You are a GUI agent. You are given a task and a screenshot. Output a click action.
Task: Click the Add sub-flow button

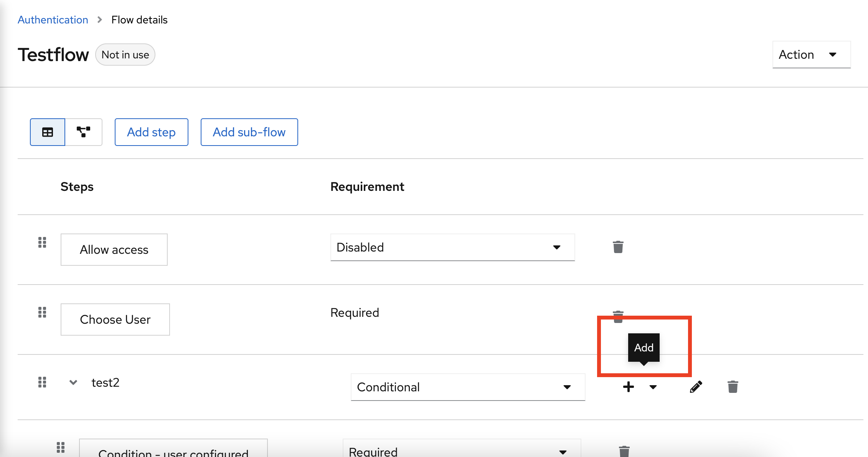pyautogui.click(x=249, y=132)
